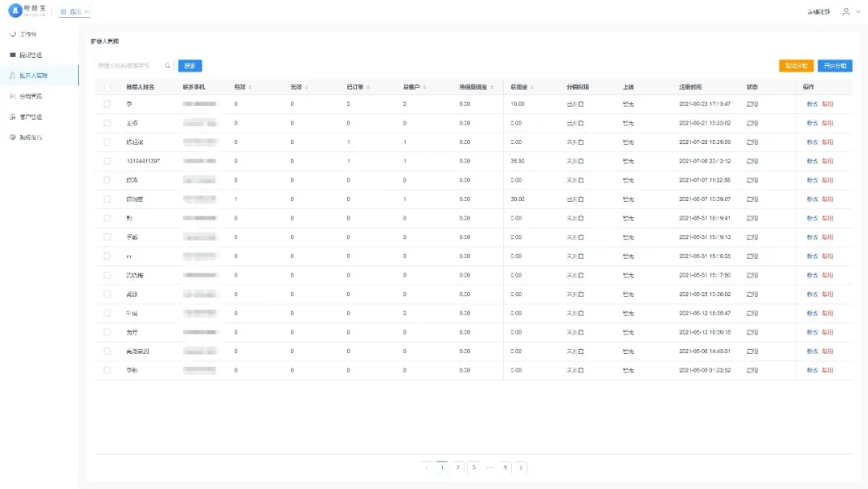Go to next page arrow in pagination
Viewport: 868px width, 489px height.
coord(521,467)
